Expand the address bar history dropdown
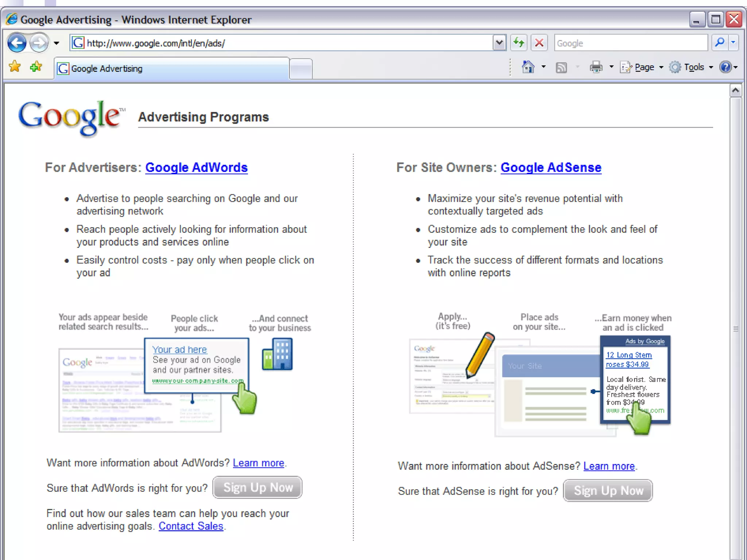Viewport: 747px width, 560px height. click(499, 43)
